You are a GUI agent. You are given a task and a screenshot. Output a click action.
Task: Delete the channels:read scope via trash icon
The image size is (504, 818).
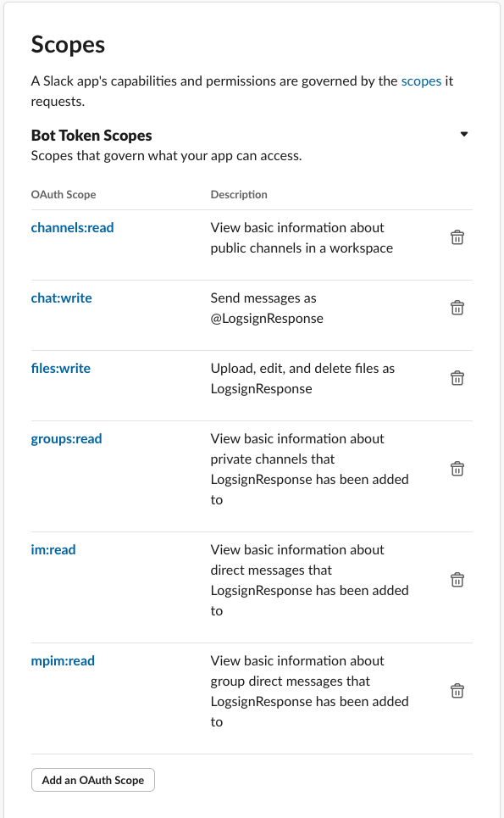point(457,237)
